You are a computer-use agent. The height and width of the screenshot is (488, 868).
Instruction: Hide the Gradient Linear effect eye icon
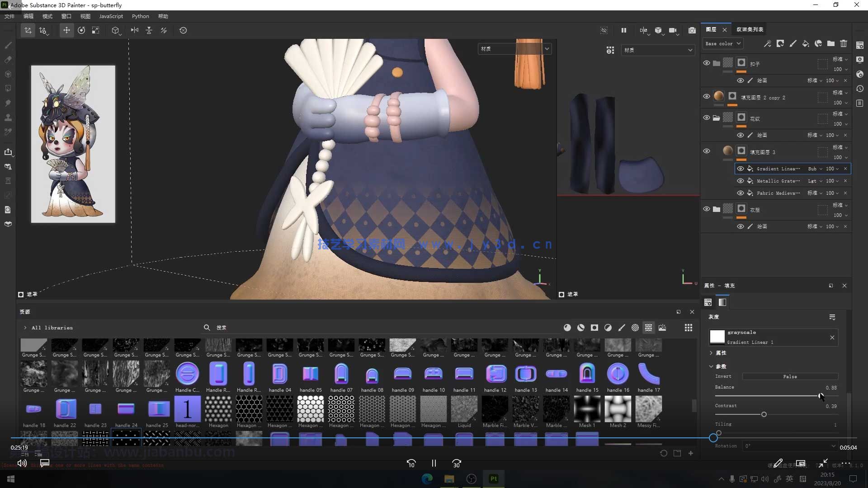coord(740,169)
